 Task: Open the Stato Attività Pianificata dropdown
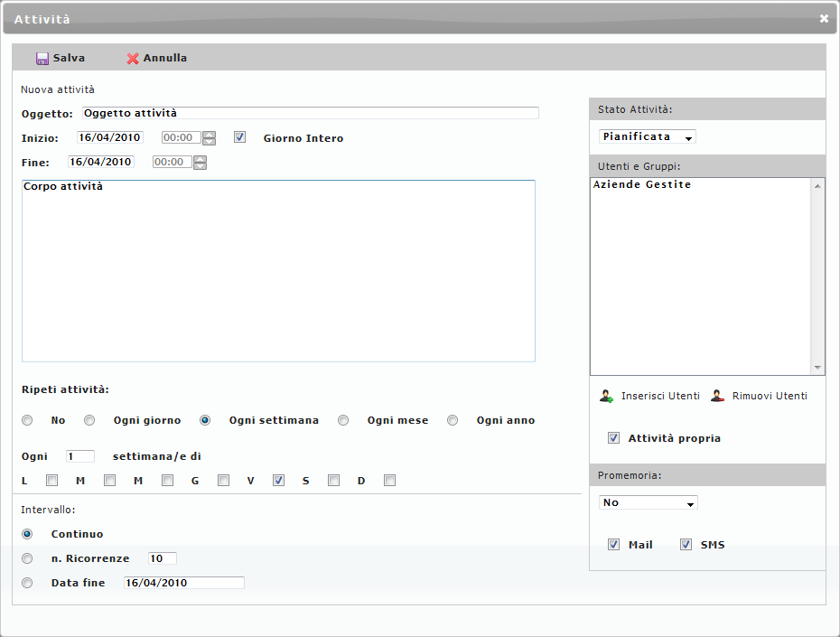(648, 137)
